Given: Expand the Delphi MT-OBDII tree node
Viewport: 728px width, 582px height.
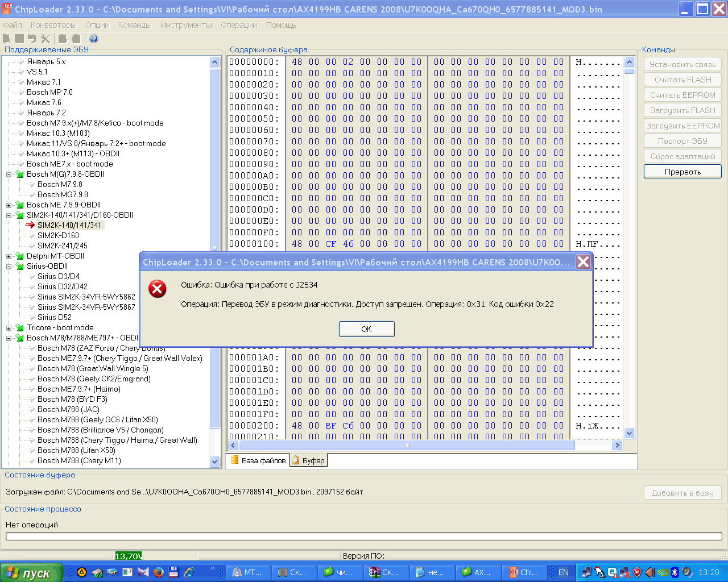Looking at the screenshot, I should click(x=9, y=256).
